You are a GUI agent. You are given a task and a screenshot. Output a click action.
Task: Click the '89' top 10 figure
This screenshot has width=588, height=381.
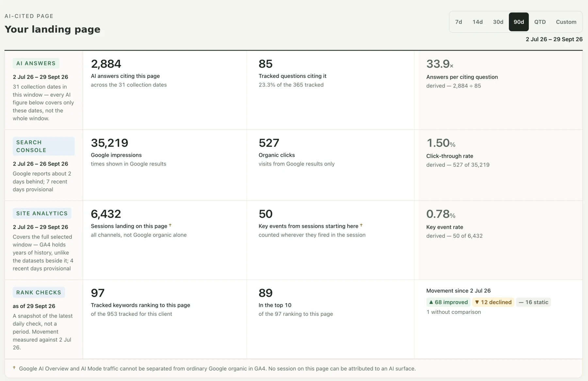tap(265, 293)
